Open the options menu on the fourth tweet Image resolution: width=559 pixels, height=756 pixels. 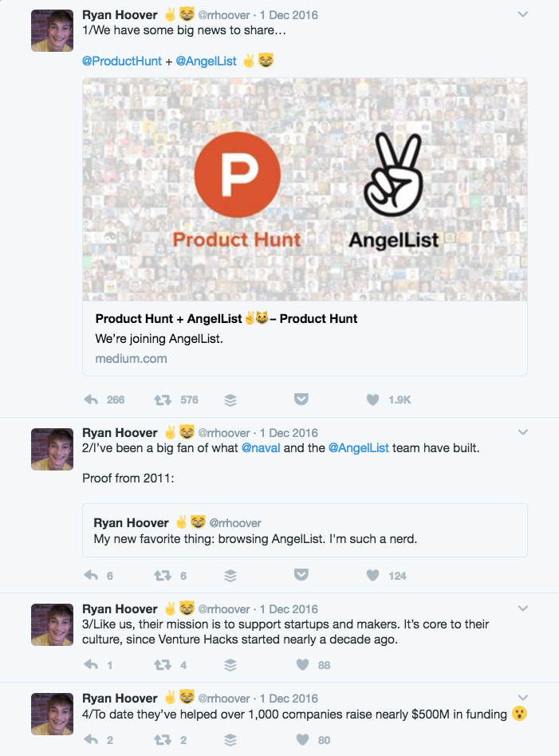[522, 697]
